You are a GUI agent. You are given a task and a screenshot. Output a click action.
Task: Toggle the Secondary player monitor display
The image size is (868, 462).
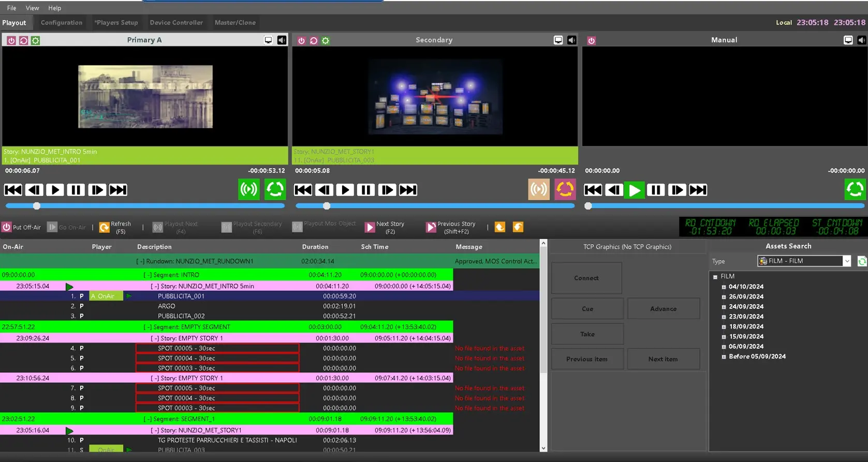click(x=558, y=40)
